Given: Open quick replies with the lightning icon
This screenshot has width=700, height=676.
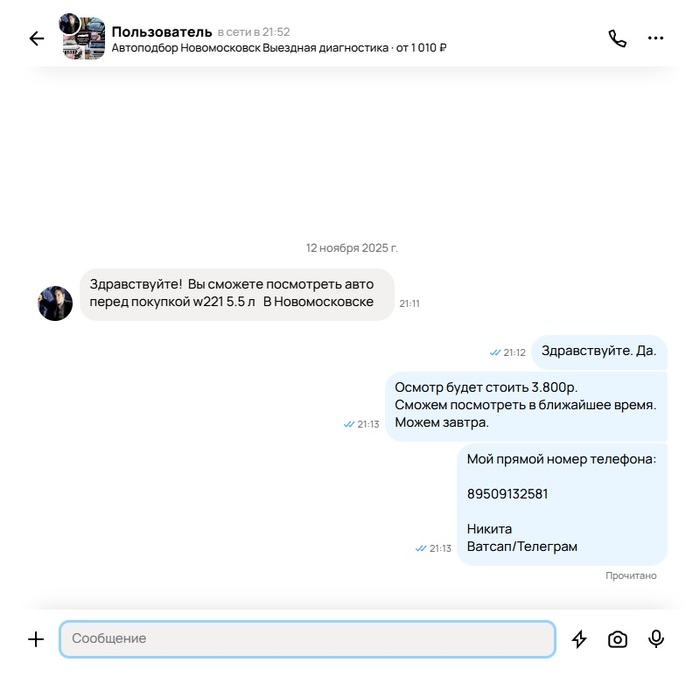Looking at the screenshot, I should pos(579,639).
